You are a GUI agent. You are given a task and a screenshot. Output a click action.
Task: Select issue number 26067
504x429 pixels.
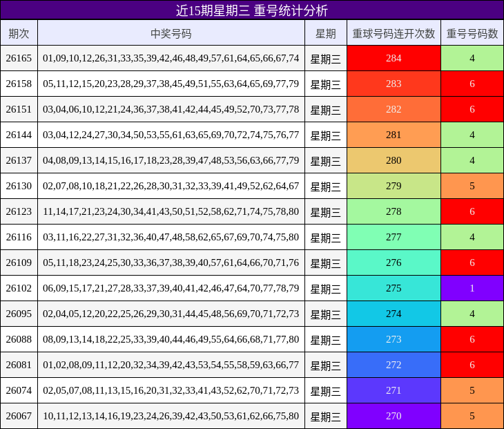point(19,416)
